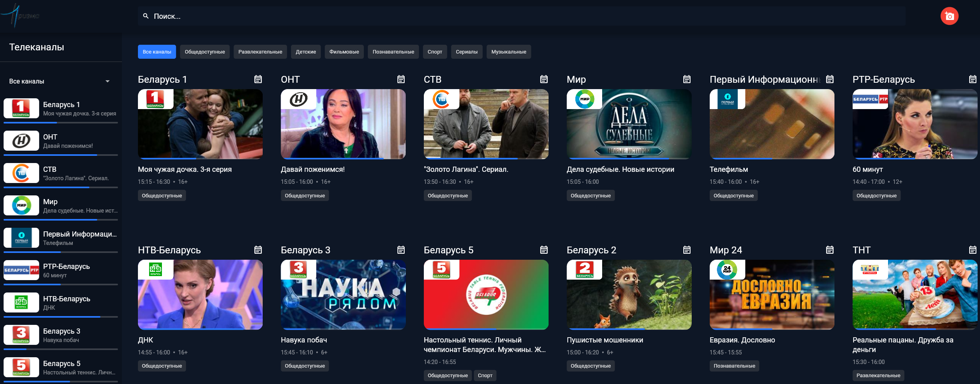The height and width of the screenshot is (384, 980).
Task: Click the Спорт tag under Настольный теннис
Action: tap(485, 375)
